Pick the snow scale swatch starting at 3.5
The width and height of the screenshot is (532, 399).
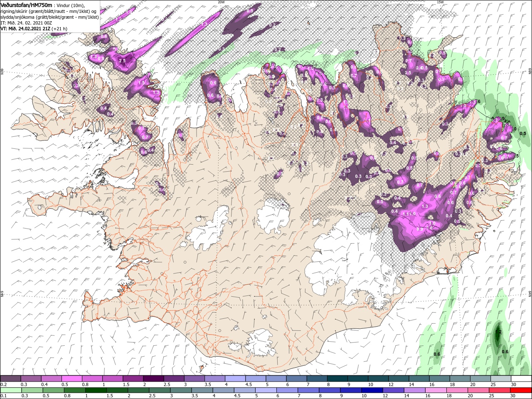coord(215,379)
